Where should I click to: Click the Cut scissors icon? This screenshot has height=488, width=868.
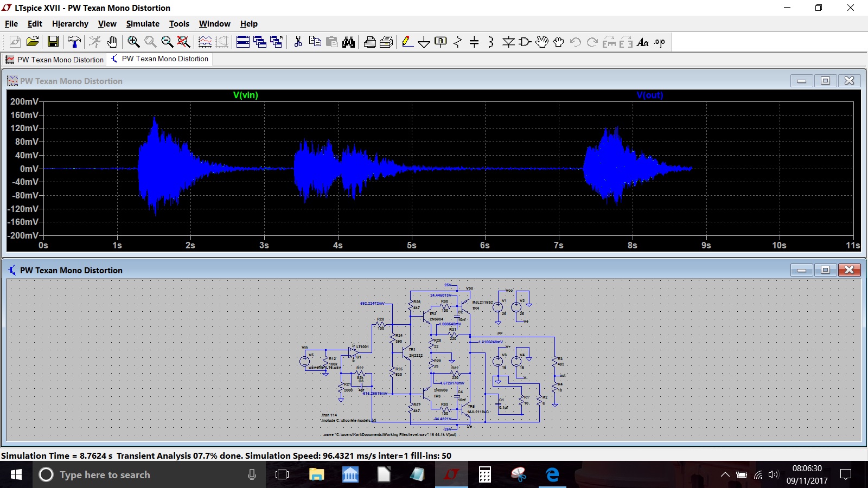tap(298, 42)
